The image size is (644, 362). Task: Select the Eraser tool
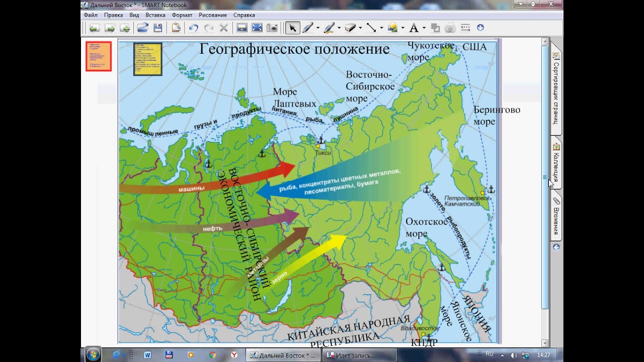[350, 28]
